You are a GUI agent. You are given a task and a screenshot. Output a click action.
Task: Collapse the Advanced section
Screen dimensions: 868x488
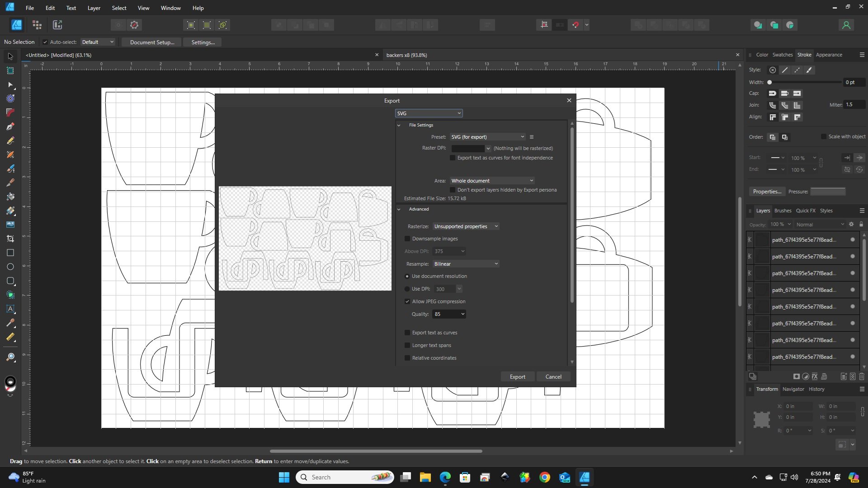pos(400,209)
